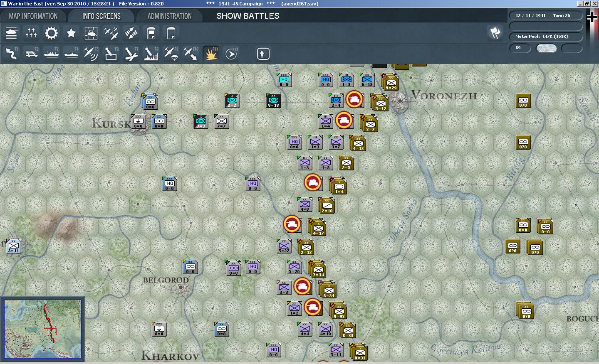The height and width of the screenshot is (364, 599).
Task: Open the Administration tab
Action: 169,16
